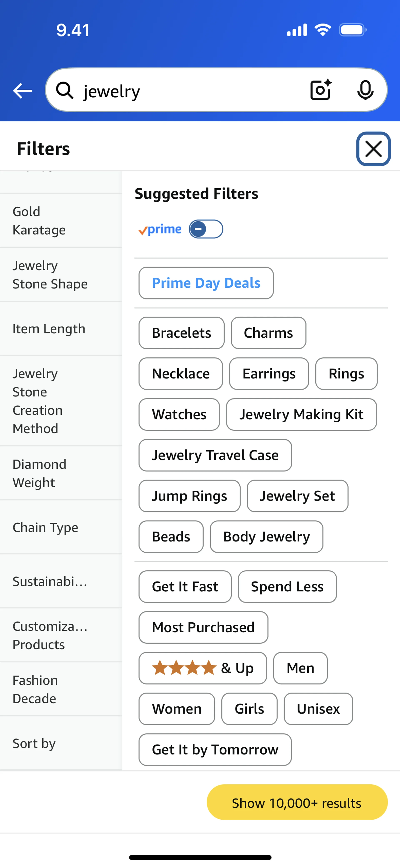The image size is (400, 868).
Task: Open the Gold Karatage filter category
Action: tap(61, 221)
